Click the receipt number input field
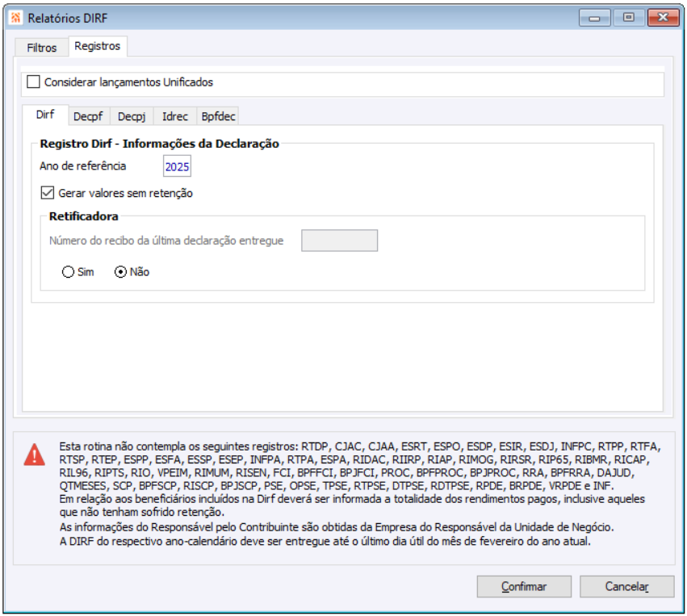This screenshot has width=687, height=616. pyautogui.click(x=340, y=241)
